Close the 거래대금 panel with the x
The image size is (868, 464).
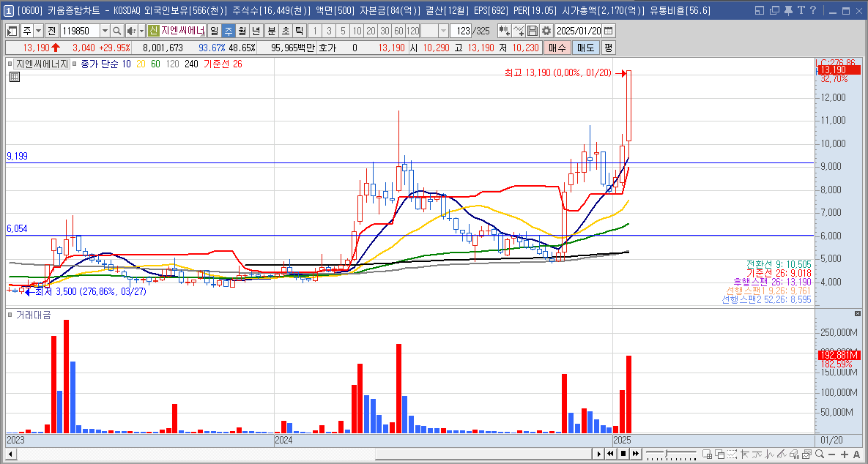(x=858, y=313)
